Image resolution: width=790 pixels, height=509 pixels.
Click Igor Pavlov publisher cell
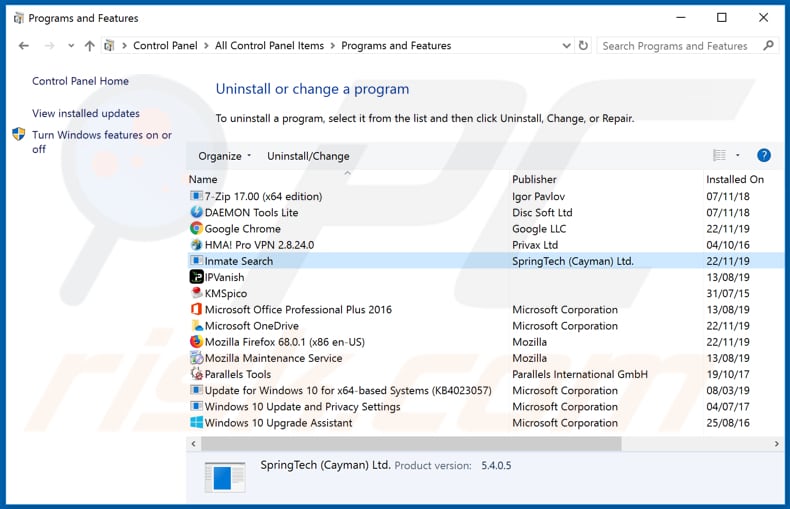coord(538,197)
